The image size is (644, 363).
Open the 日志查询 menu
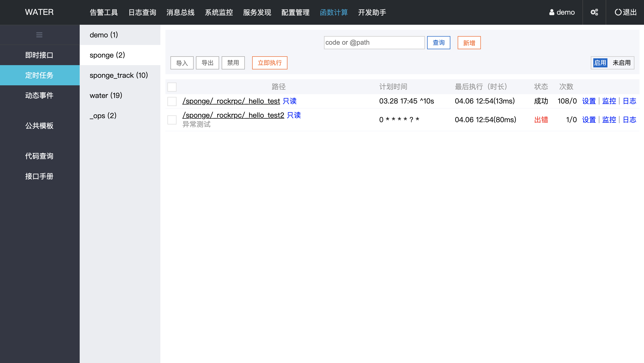[x=142, y=12]
